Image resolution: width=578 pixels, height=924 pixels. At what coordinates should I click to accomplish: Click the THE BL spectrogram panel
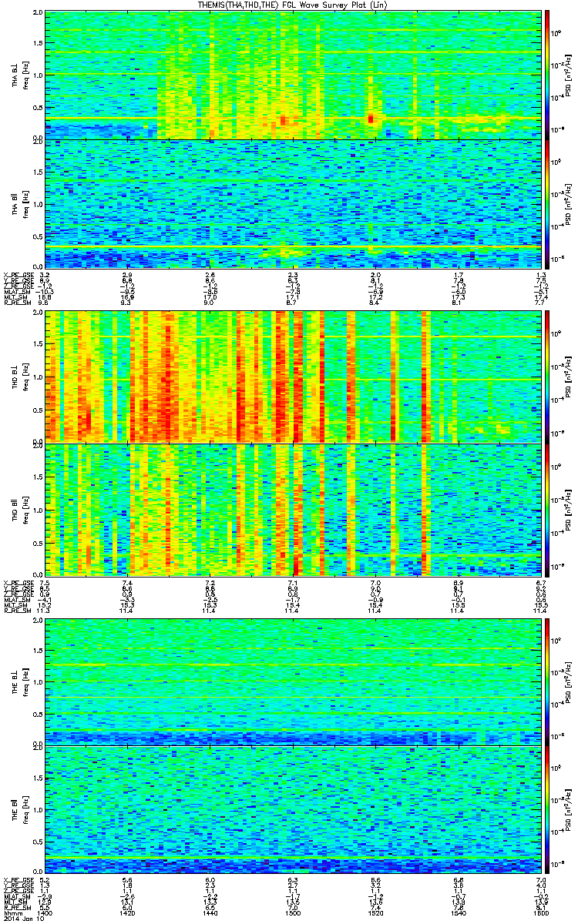293,681
